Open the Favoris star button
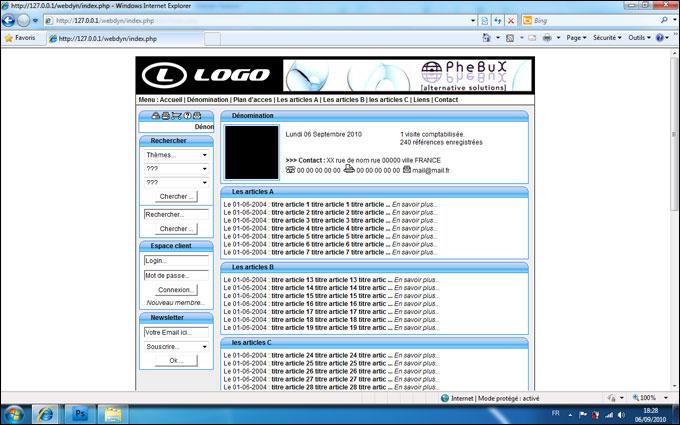 click(x=20, y=38)
